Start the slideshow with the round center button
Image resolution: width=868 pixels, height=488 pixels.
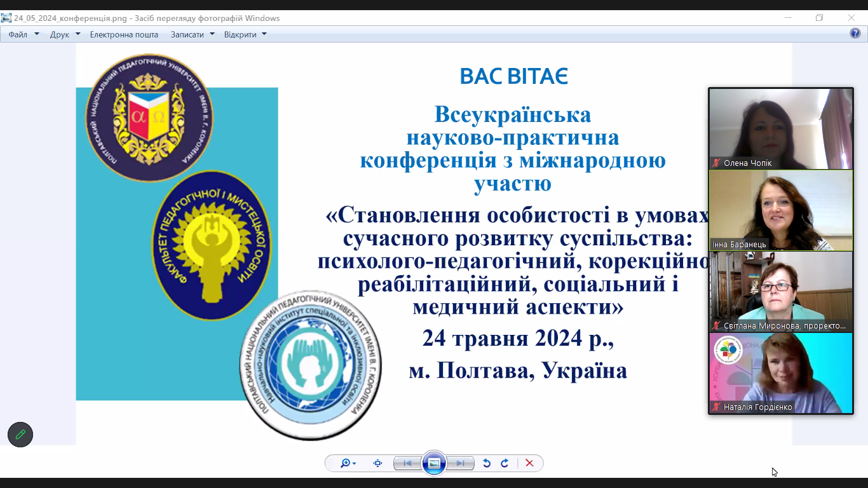434,463
